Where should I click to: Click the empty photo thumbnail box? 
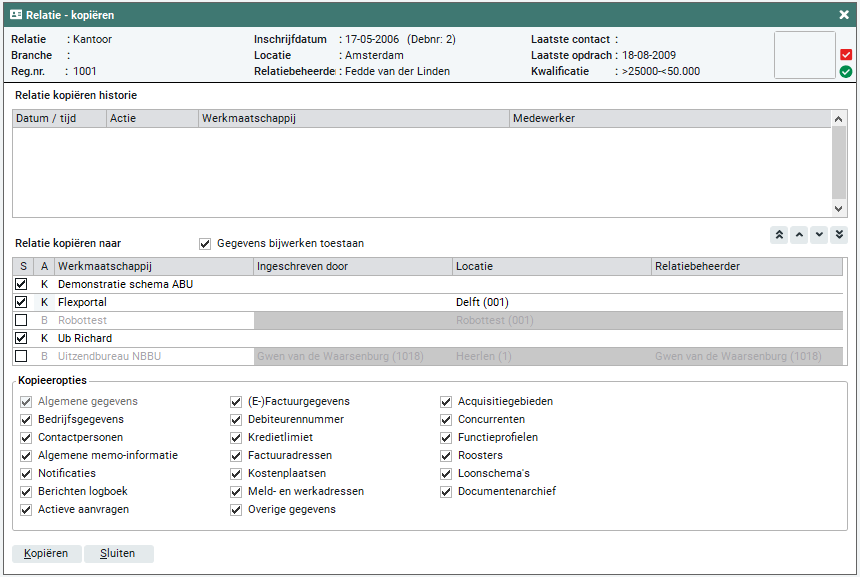(804, 55)
